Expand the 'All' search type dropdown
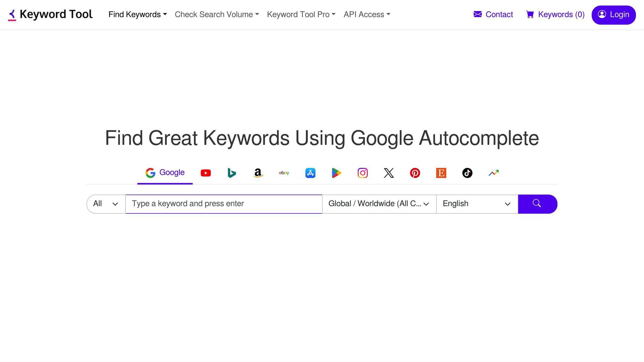The image size is (644, 362). click(106, 204)
